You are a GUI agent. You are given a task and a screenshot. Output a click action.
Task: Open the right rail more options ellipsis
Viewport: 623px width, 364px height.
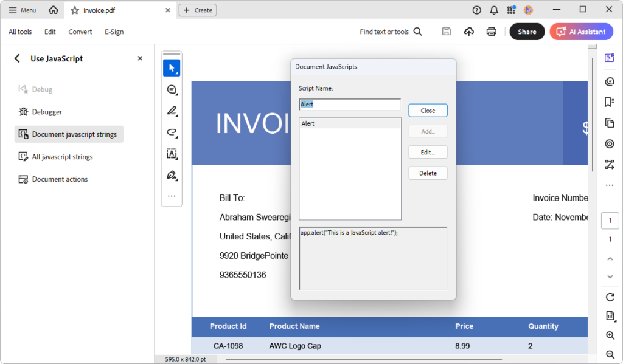pyautogui.click(x=610, y=185)
